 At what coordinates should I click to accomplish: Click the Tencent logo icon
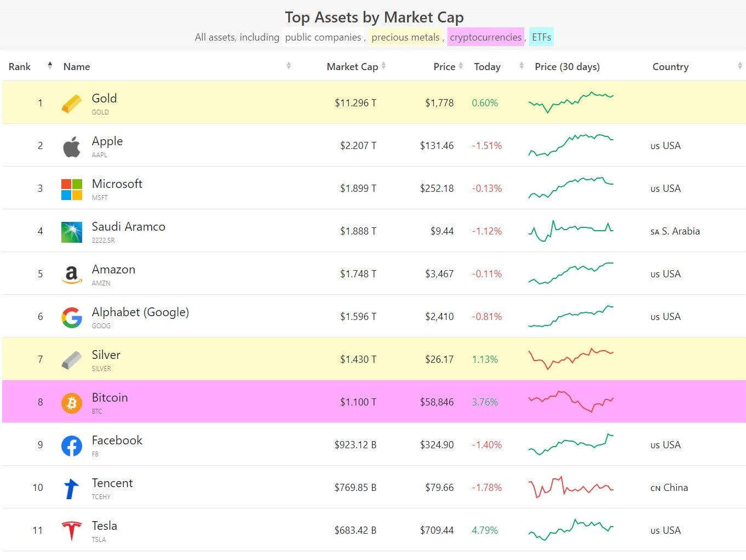72,488
